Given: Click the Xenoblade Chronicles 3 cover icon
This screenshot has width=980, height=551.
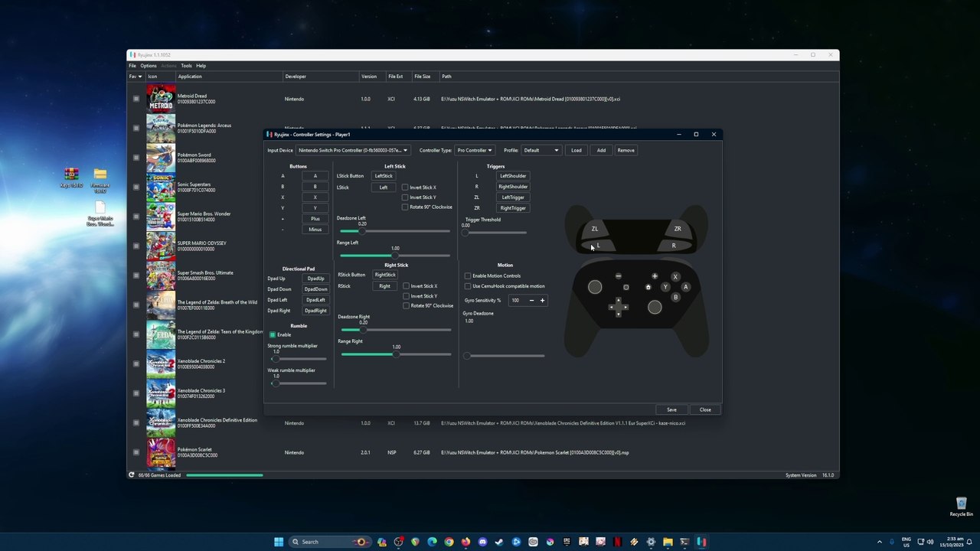Looking at the screenshot, I should pyautogui.click(x=161, y=393).
